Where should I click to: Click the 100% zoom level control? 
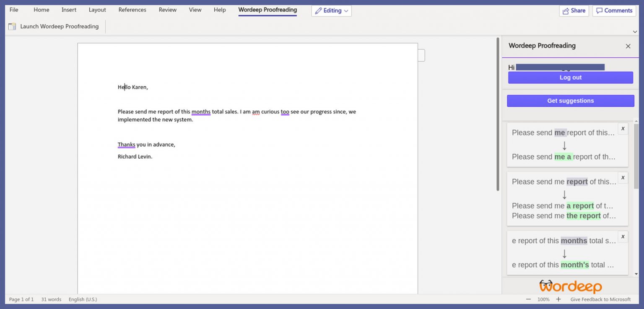click(x=543, y=299)
